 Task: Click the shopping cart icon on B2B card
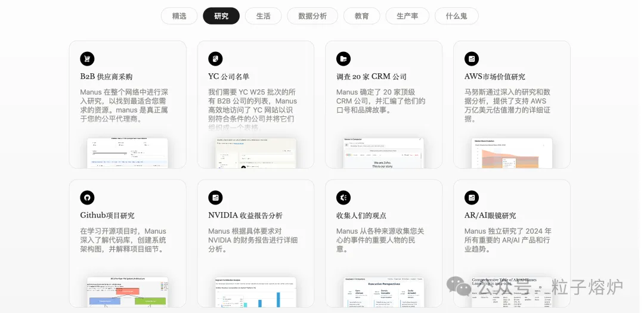point(87,59)
